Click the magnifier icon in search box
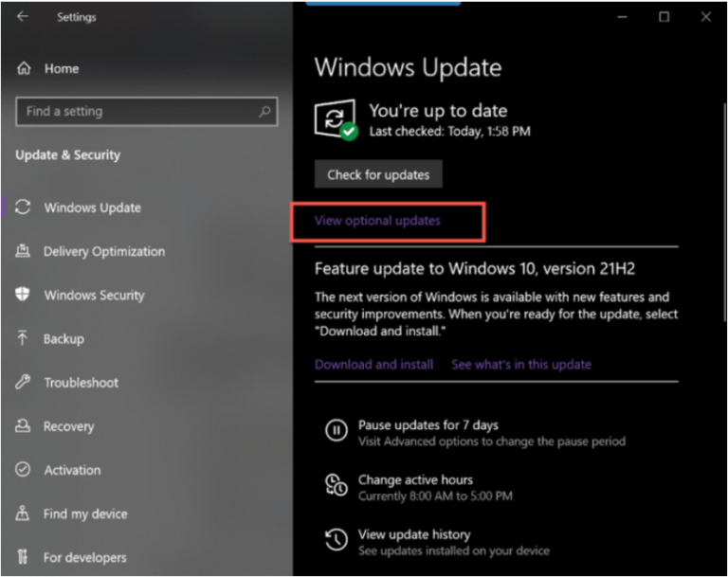The height and width of the screenshot is (577, 728). click(x=264, y=112)
